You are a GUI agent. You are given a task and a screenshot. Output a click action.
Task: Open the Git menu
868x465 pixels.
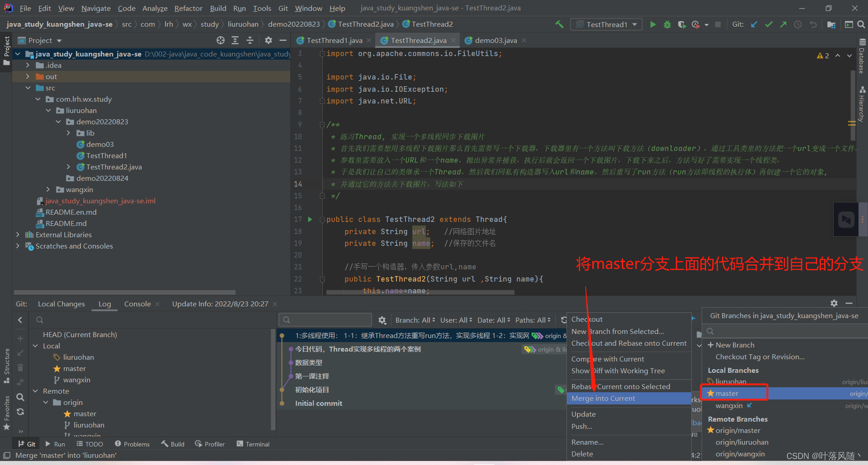tap(283, 8)
